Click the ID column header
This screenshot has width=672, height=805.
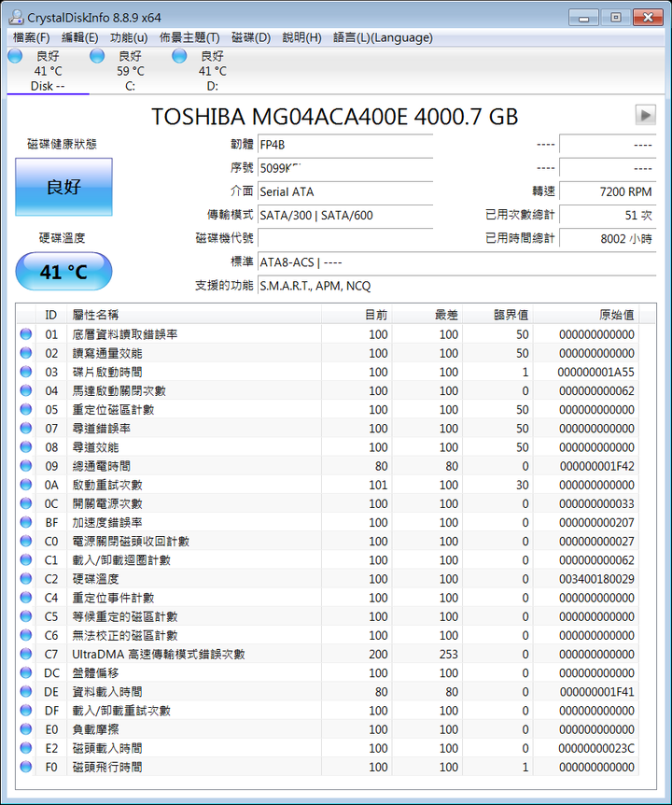[x=51, y=315]
